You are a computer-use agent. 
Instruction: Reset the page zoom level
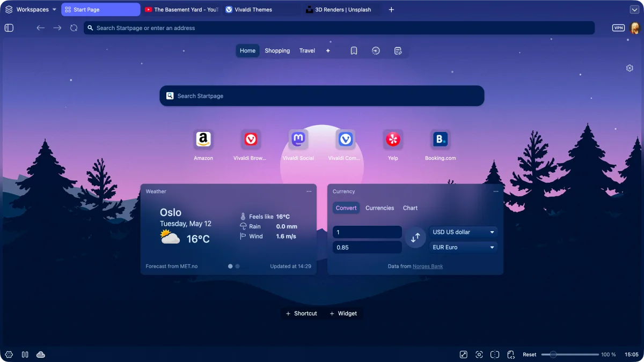tap(530, 354)
